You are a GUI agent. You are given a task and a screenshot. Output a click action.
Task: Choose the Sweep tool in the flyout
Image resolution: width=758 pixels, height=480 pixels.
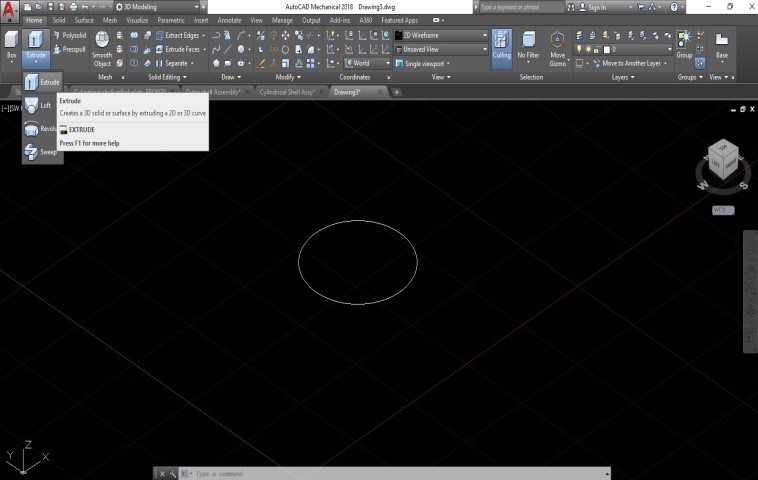pyautogui.click(x=41, y=152)
